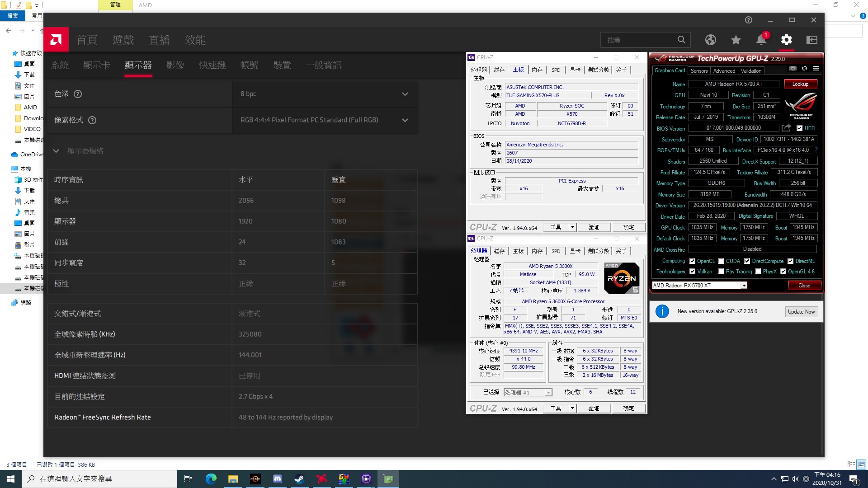
Task: Open the web browser globe icon in Radeon
Action: click(x=711, y=40)
